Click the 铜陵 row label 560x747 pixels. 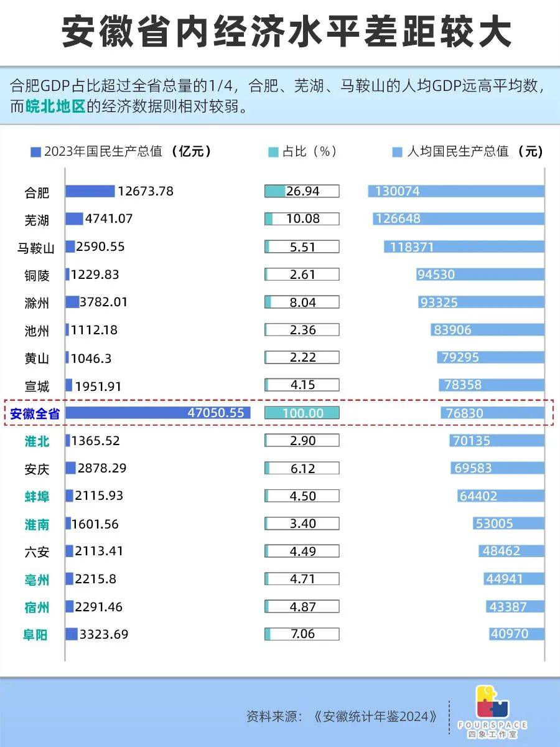37,275
